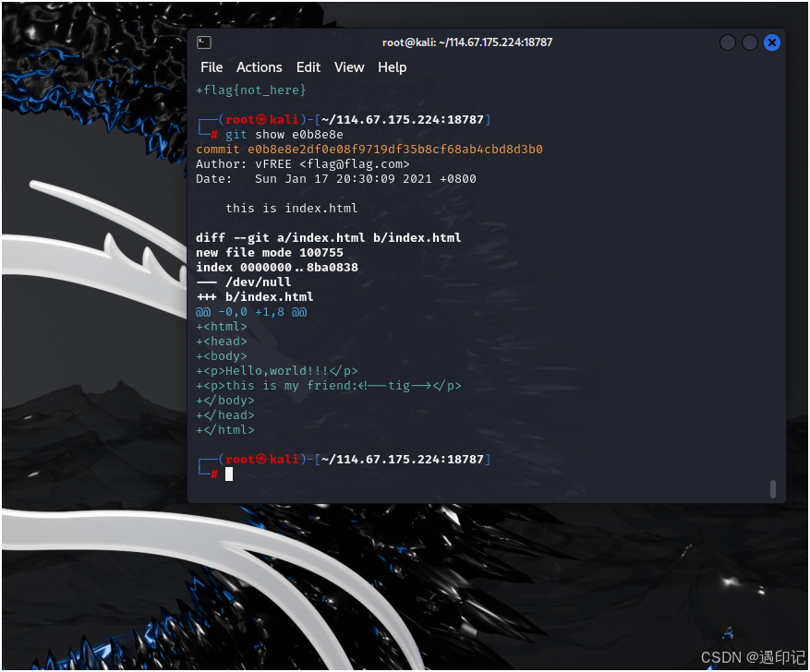The height and width of the screenshot is (672, 810).
Task: Click the +flag{not_here} line
Action: pyautogui.click(x=251, y=90)
